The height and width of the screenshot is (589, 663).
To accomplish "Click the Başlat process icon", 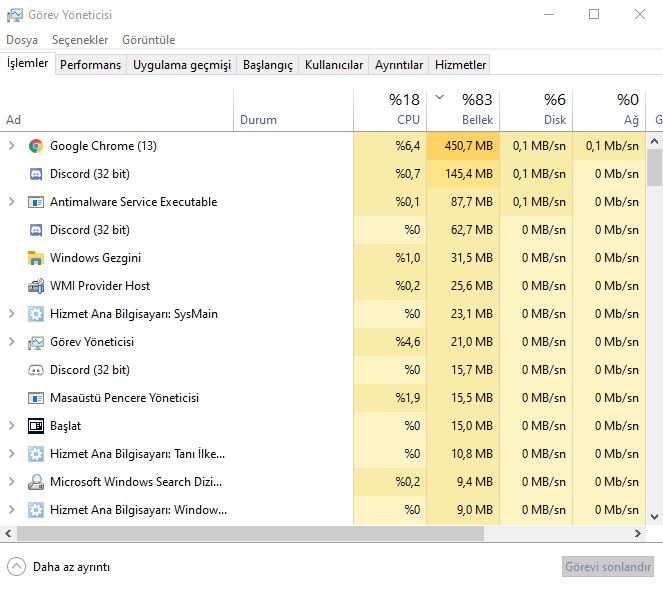I will point(36,426).
